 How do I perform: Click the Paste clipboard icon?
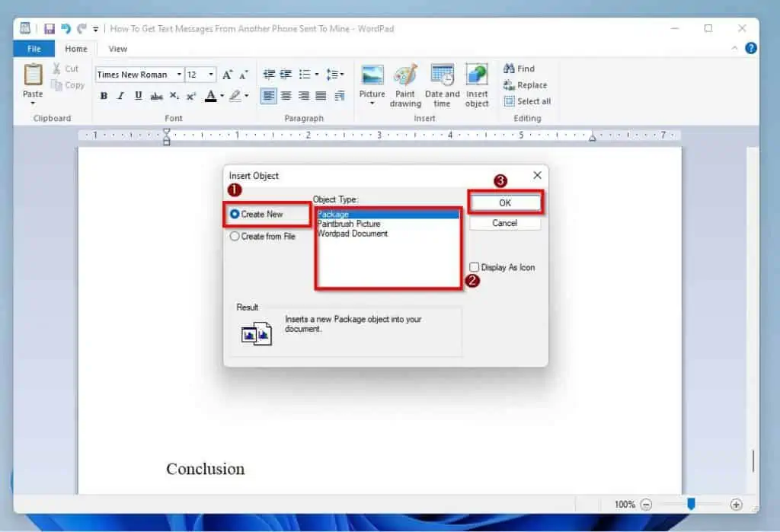33,75
